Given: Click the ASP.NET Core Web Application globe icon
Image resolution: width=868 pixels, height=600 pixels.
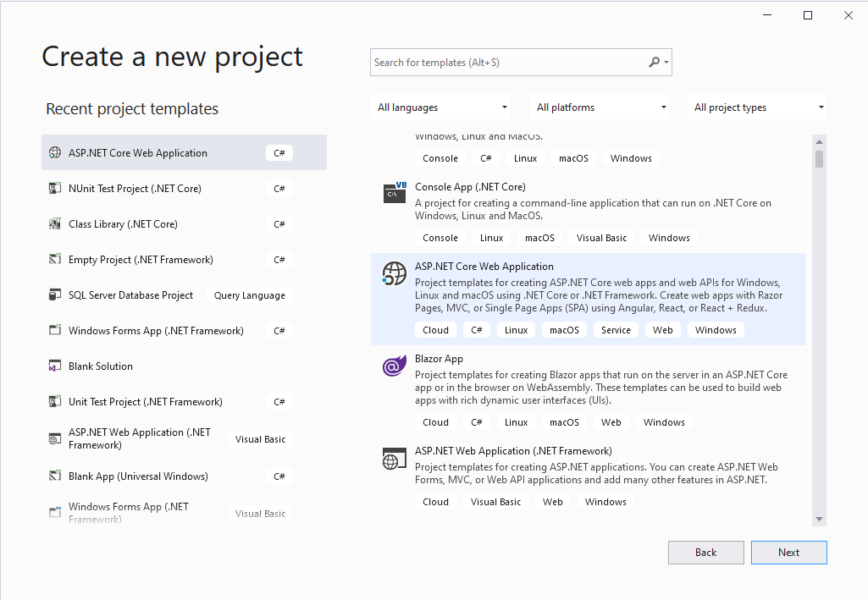Looking at the screenshot, I should [x=394, y=272].
